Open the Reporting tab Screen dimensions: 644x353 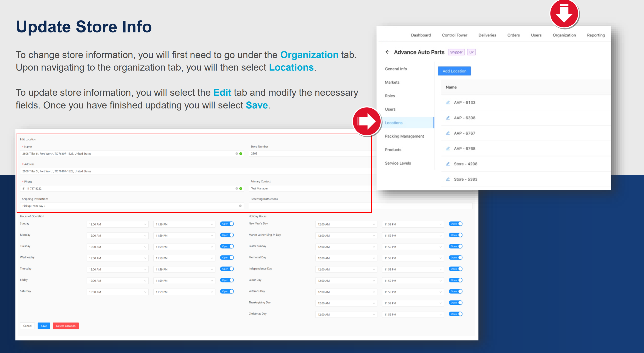click(x=596, y=35)
